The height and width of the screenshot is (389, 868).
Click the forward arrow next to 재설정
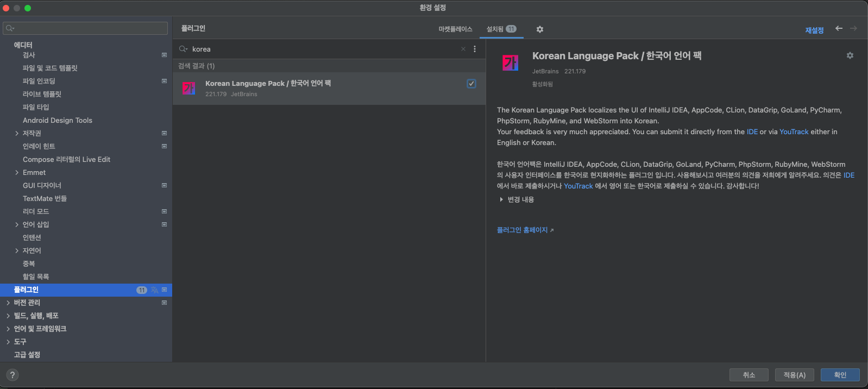tap(853, 28)
